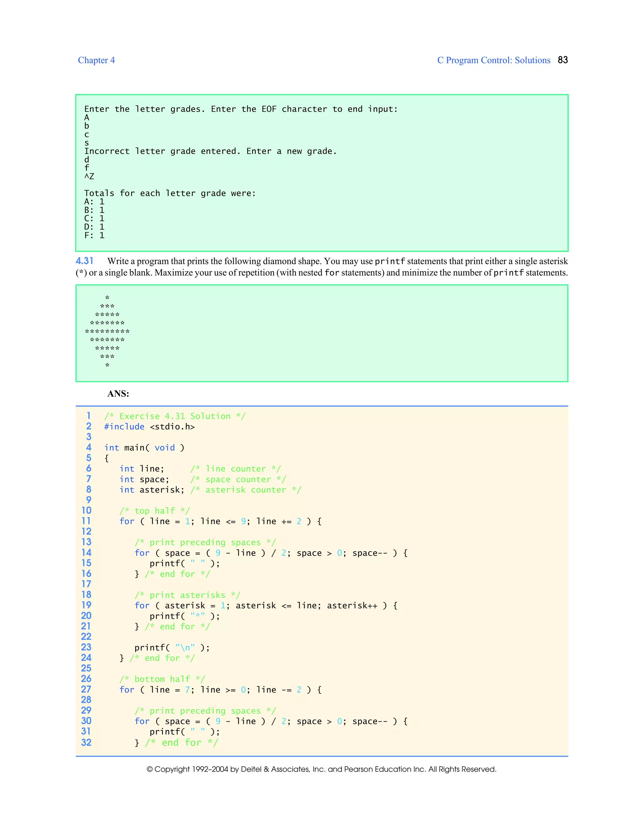644x833 pixels.
Task: Click the 'ANS:' label
Action: click(x=118, y=394)
